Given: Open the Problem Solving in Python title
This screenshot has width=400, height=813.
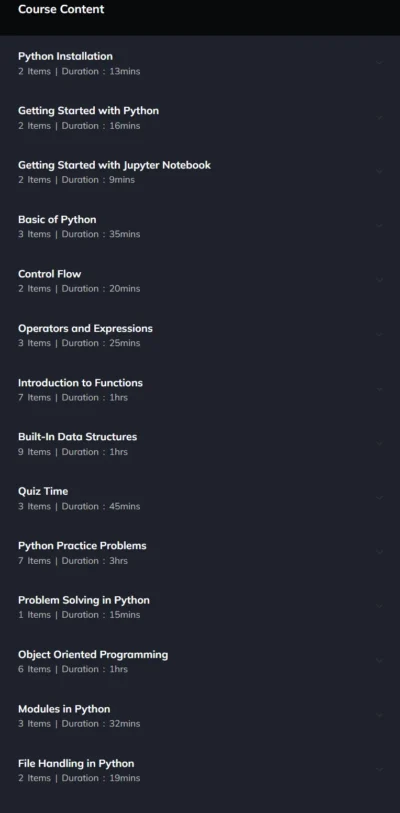Looking at the screenshot, I should [84, 600].
